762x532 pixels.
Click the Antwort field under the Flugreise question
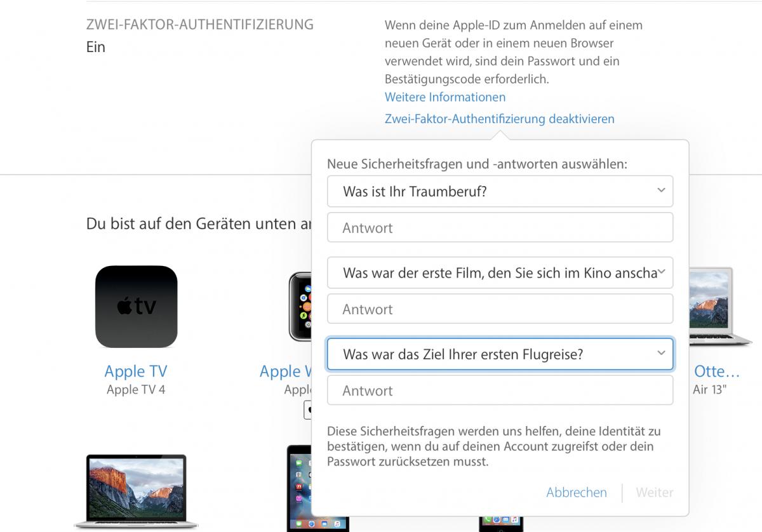pyautogui.click(x=500, y=390)
